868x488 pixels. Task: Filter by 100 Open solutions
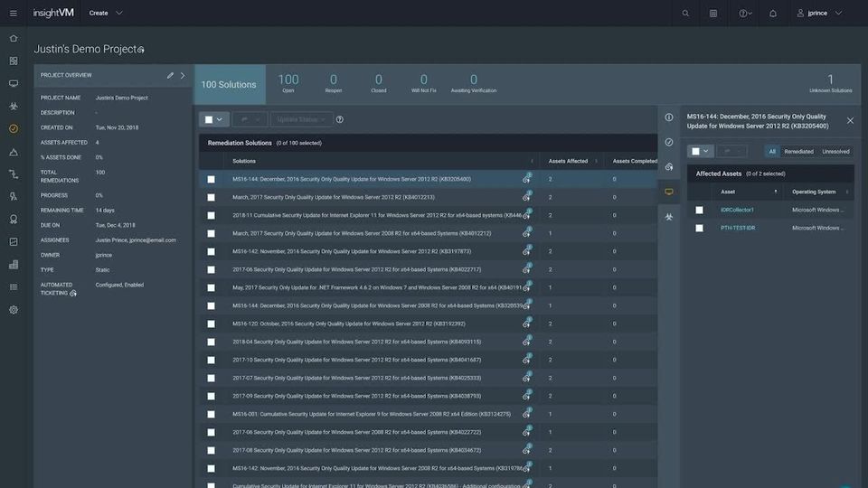(x=288, y=83)
